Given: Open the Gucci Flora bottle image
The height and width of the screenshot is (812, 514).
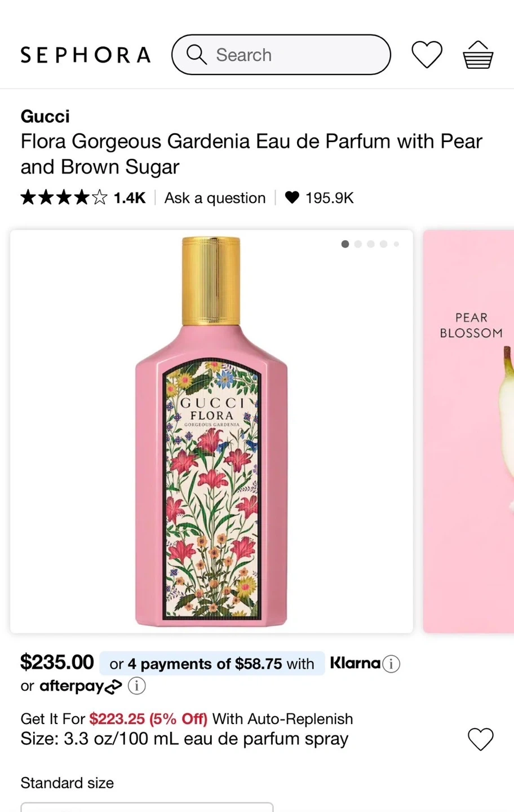Looking at the screenshot, I should click(211, 431).
